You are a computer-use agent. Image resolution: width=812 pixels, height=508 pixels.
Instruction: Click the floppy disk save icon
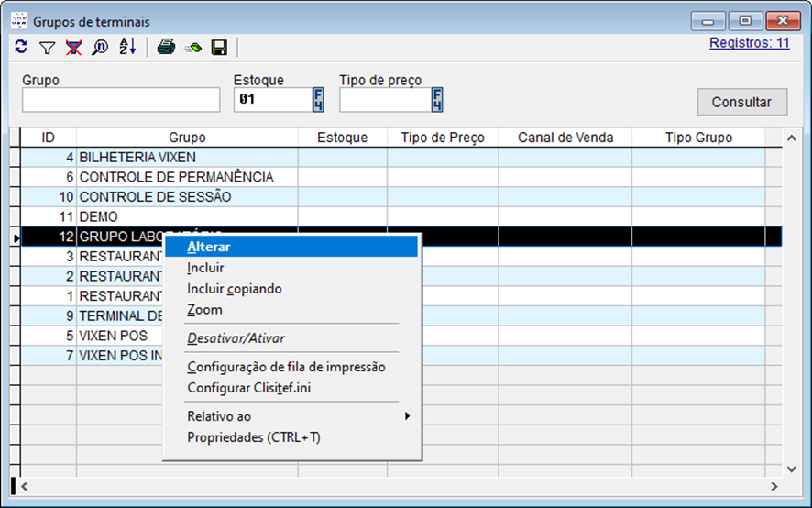click(219, 47)
